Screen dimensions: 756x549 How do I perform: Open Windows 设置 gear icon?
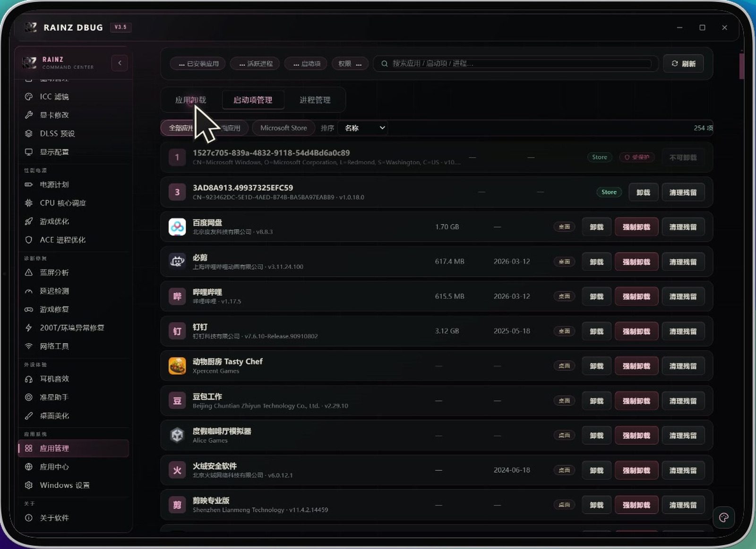point(29,485)
